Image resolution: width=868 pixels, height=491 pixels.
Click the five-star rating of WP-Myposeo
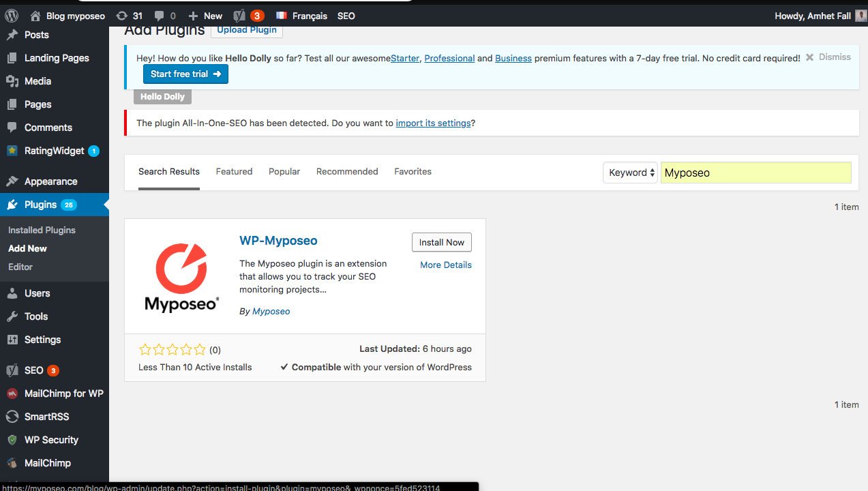(x=172, y=350)
